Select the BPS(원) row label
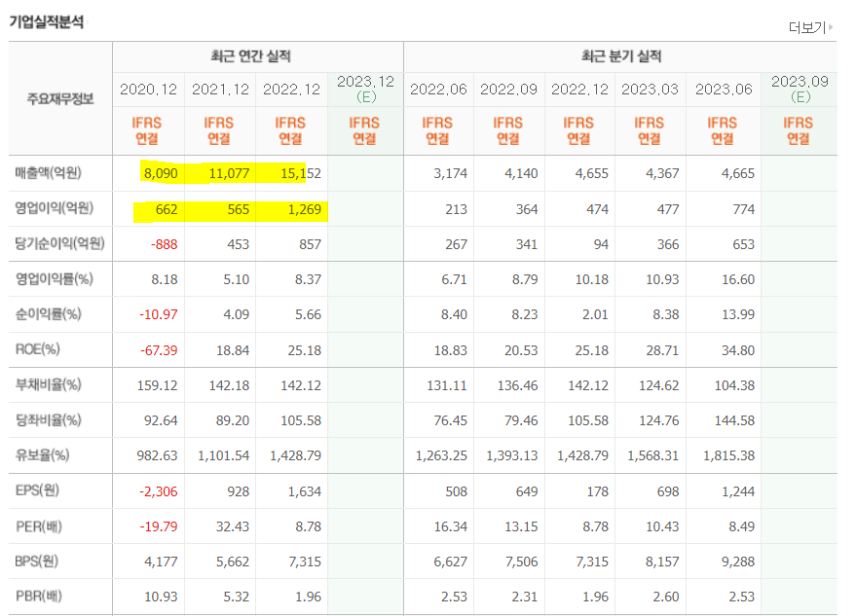 pyautogui.click(x=37, y=561)
